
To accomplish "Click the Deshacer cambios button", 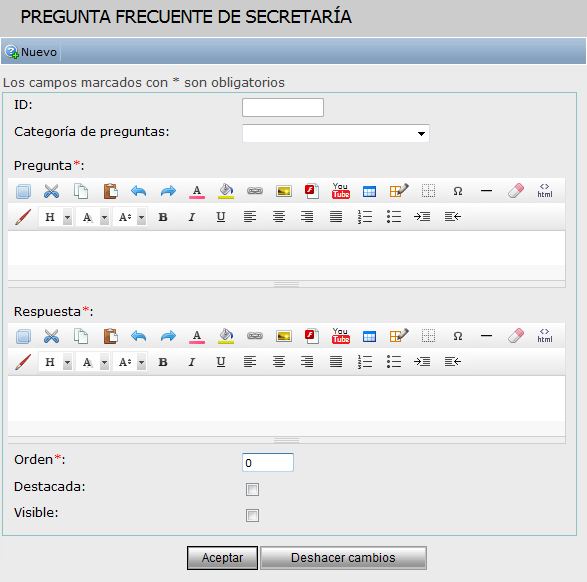I will click(x=343, y=558).
